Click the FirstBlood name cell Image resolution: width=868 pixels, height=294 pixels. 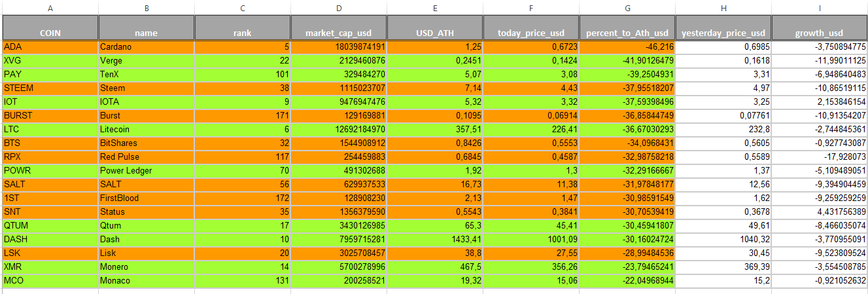(x=147, y=198)
